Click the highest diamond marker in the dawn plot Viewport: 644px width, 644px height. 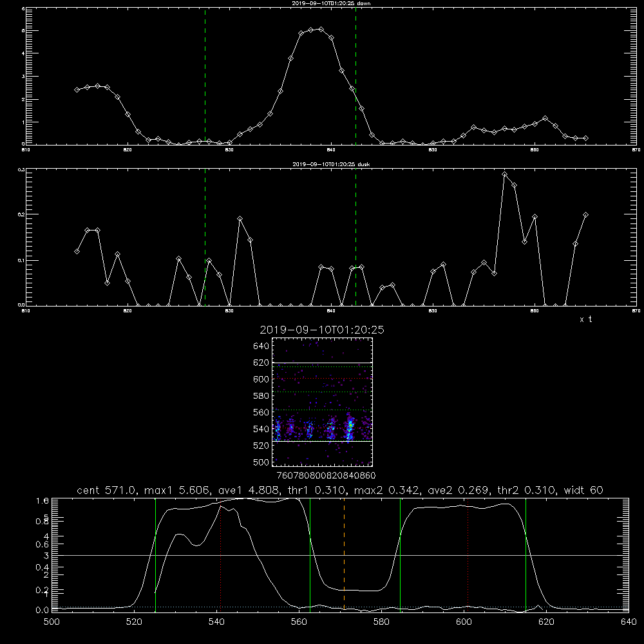(x=321, y=29)
